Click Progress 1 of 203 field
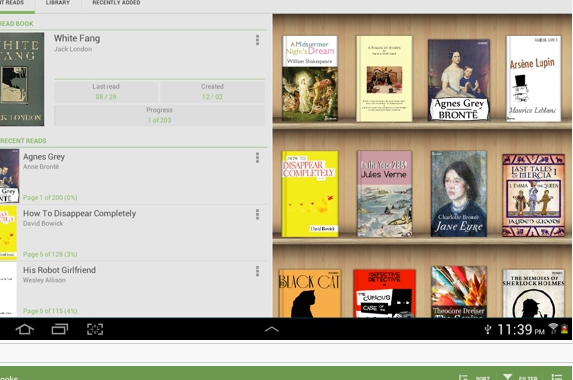The height and width of the screenshot is (380, 573). point(159,115)
